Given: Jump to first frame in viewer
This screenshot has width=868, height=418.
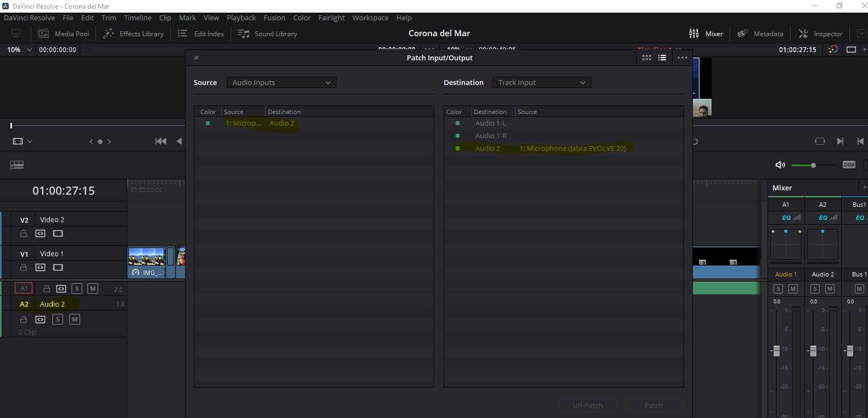Looking at the screenshot, I should (x=161, y=141).
